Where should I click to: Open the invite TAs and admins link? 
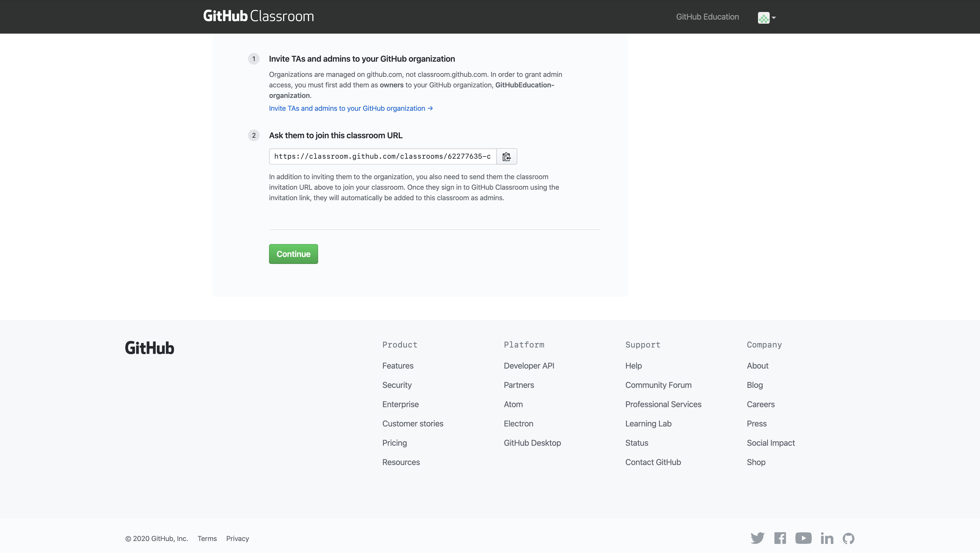click(x=351, y=108)
